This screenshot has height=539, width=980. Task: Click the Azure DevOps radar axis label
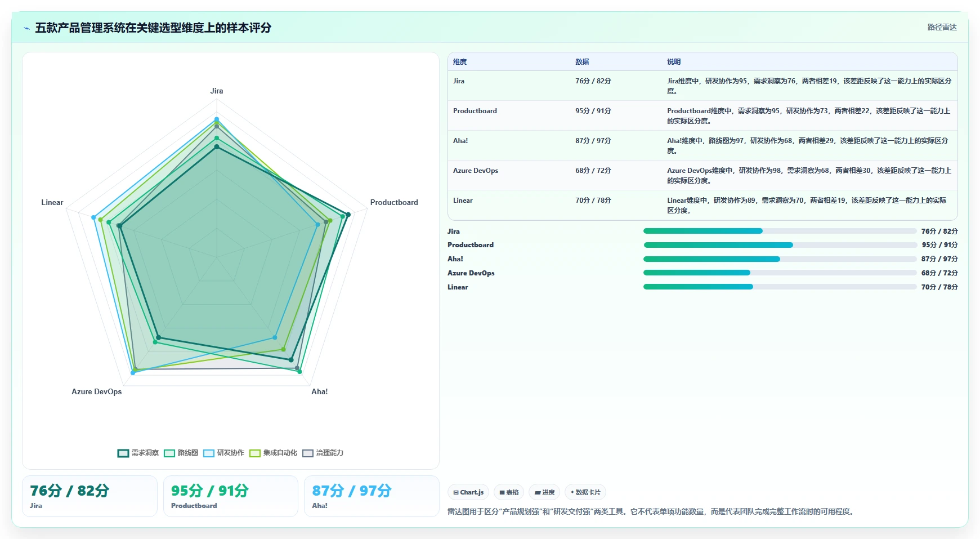tap(97, 391)
